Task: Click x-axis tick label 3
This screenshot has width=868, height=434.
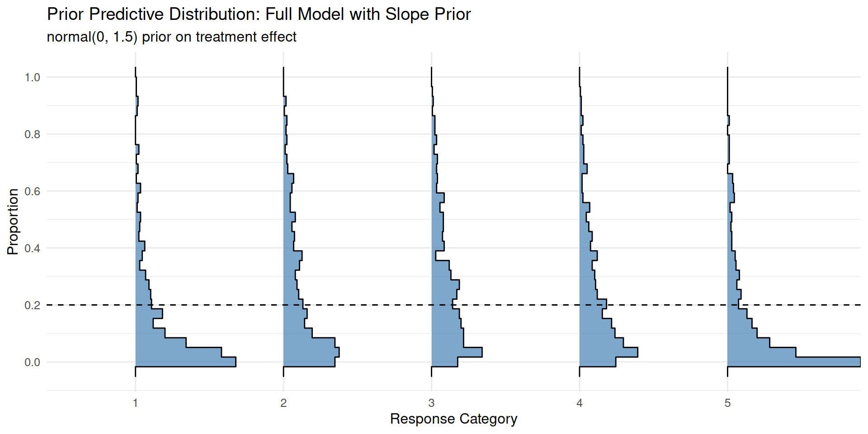Action: point(431,403)
